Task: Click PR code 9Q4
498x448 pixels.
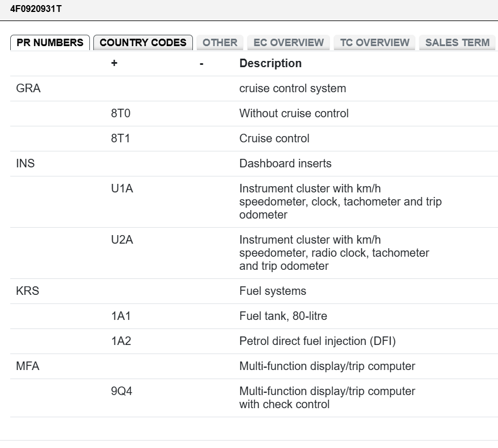Action: pos(122,391)
